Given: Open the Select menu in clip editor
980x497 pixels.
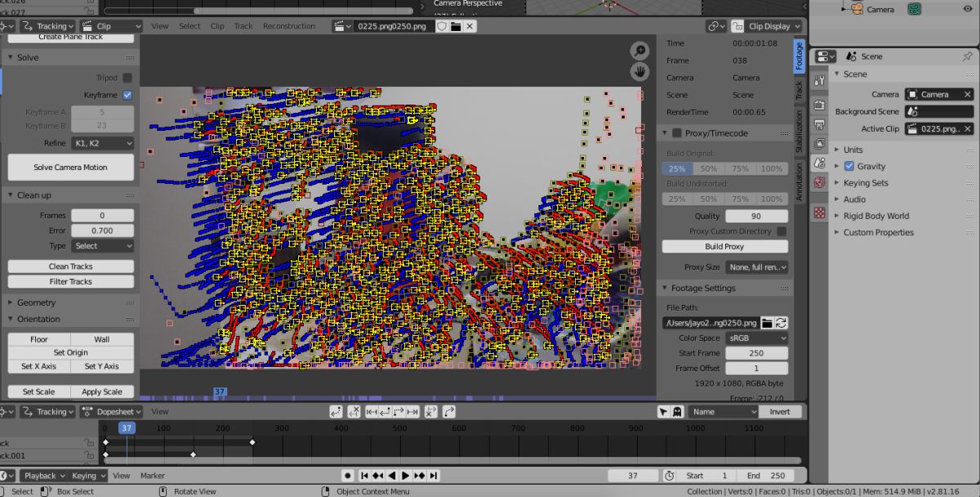Looking at the screenshot, I should point(189,26).
